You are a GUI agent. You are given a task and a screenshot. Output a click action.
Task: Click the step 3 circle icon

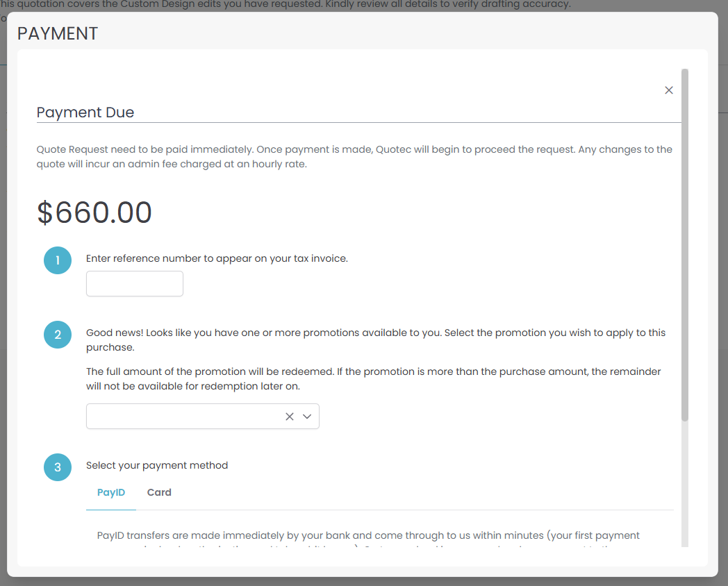[x=58, y=467]
